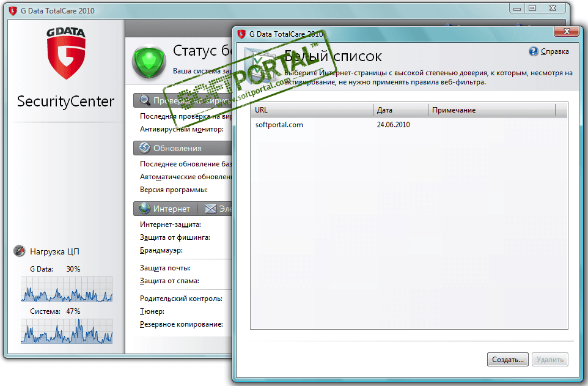Open the Интернет section tab
Screen dimensions: 588x386
pos(165,209)
